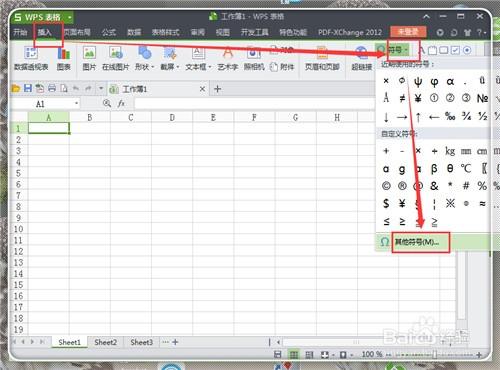This screenshot has height=370, width=500.
Task: Go to the first sheet navigation arrow
Action: 14,342
